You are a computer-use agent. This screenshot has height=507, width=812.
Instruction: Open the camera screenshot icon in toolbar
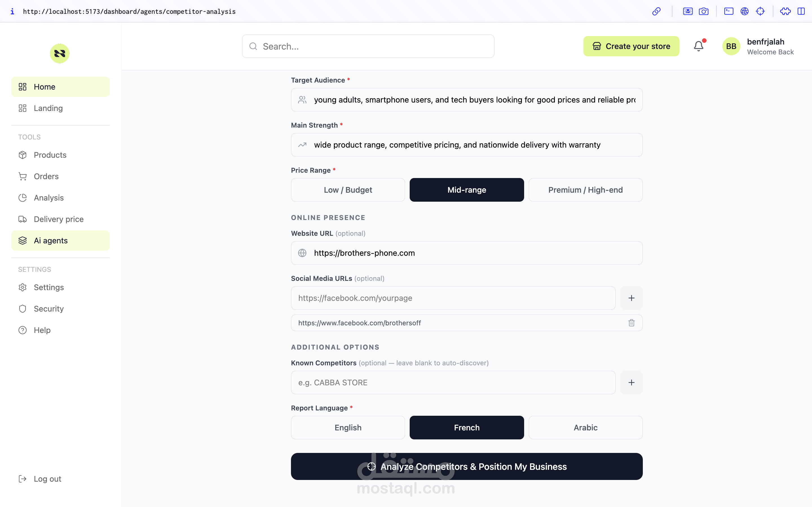[x=704, y=11]
